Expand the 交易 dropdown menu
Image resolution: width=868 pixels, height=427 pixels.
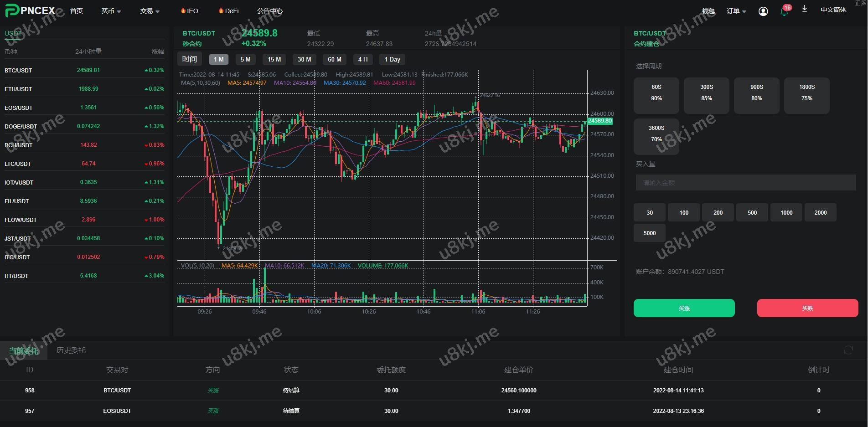[x=150, y=11]
